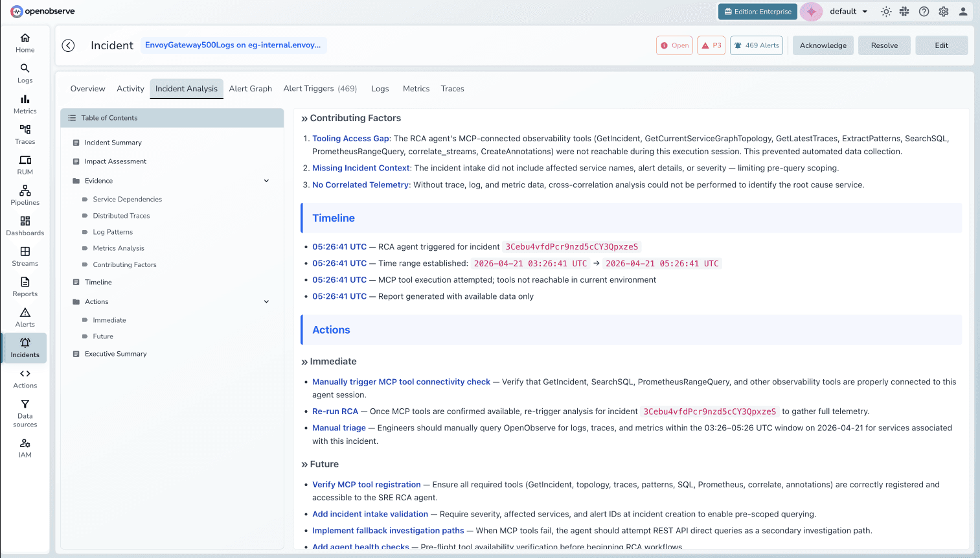Screen dimensions: 980x558
Task: Click the P3 priority badge
Action: (x=711, y=45)
